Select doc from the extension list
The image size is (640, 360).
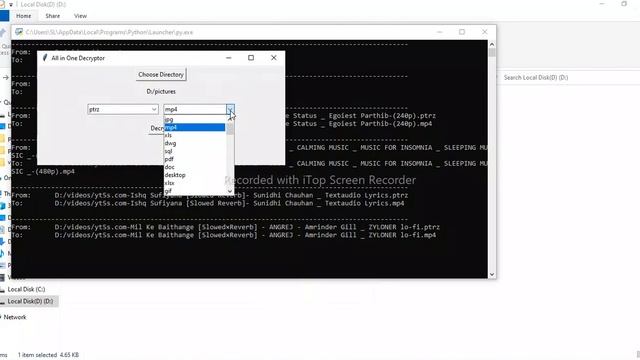pos(195,167)
